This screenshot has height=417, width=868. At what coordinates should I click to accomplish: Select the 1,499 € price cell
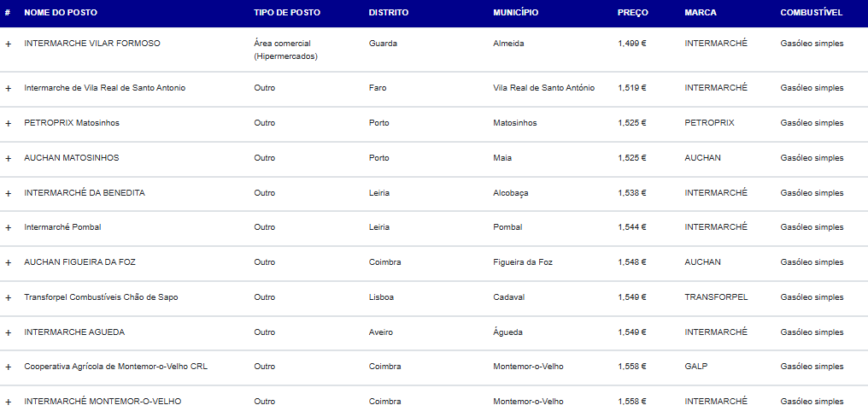(632, 44)
